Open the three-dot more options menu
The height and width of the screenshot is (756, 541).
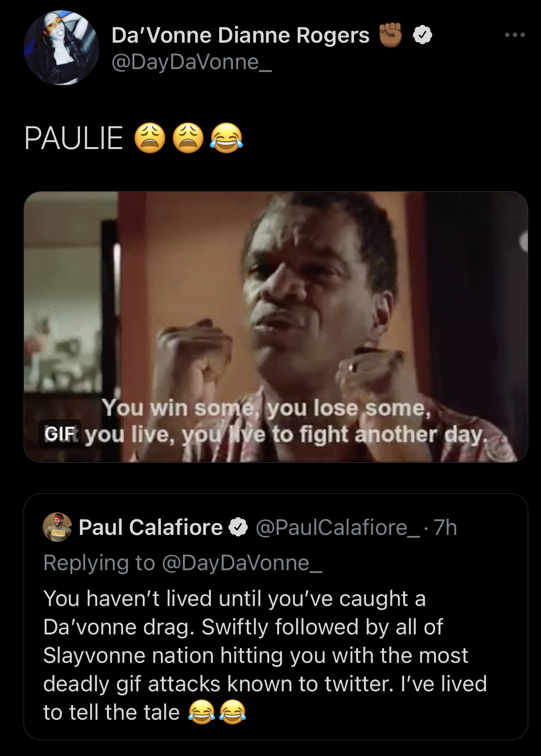(x=515, y=35)
